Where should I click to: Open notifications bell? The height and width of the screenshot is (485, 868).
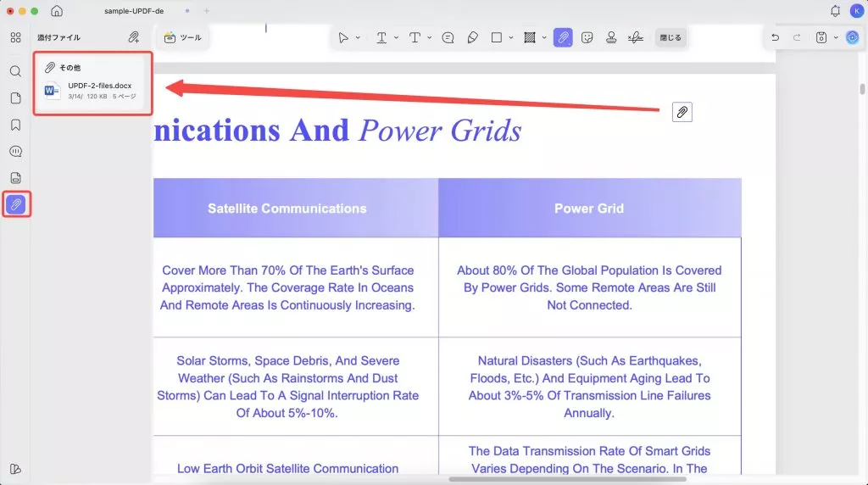[835, 10]
